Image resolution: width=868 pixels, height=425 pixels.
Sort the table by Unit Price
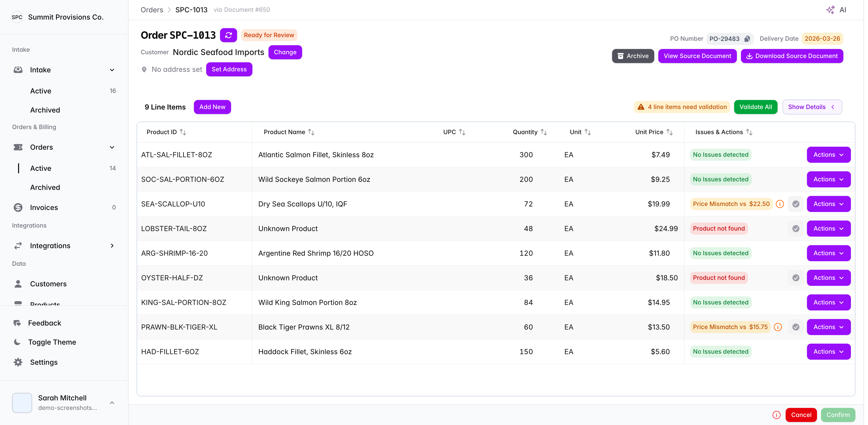pyautogui.click(x=670, y=132)
